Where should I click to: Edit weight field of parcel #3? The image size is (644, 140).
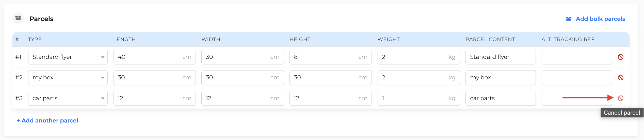point(418,98)
